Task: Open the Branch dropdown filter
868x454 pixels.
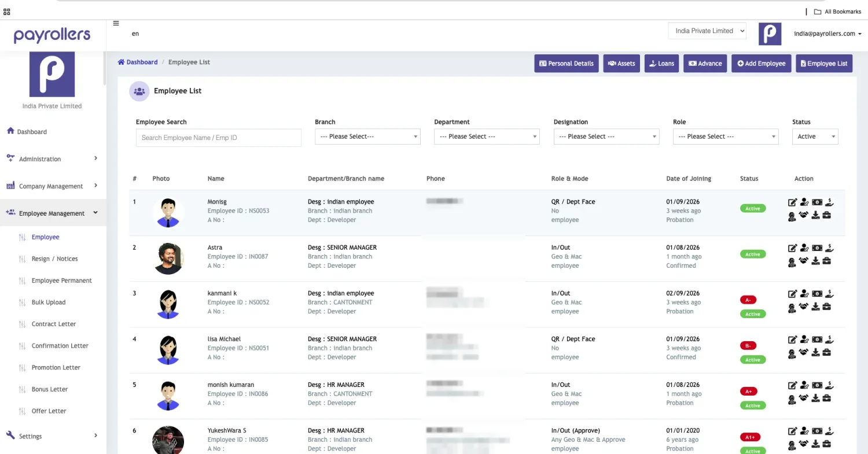Action: pyautogui.click(x=367, y=136)
